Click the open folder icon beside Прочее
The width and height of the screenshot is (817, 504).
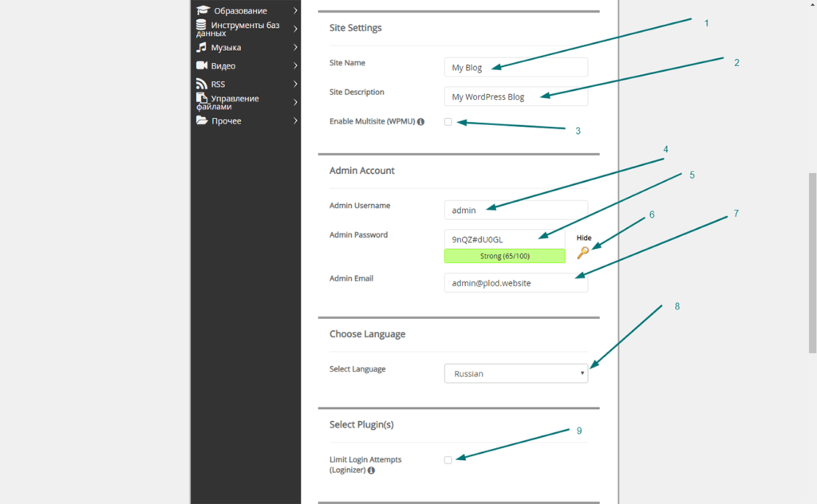pos(202,120)
